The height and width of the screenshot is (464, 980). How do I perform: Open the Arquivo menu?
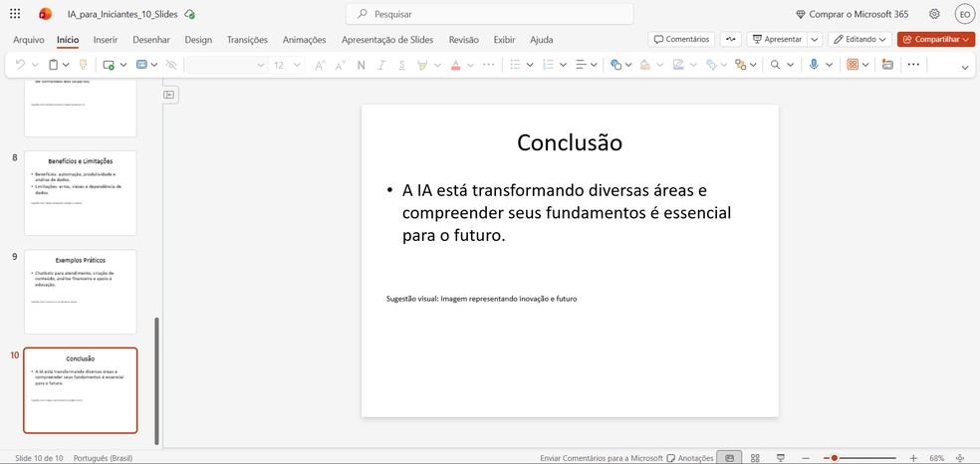(29, 40)
